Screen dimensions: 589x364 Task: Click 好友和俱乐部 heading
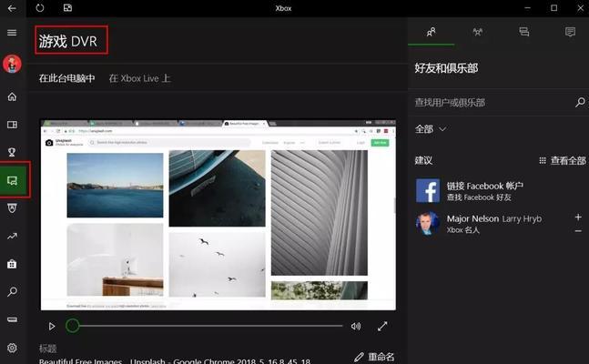click(446, 68)
